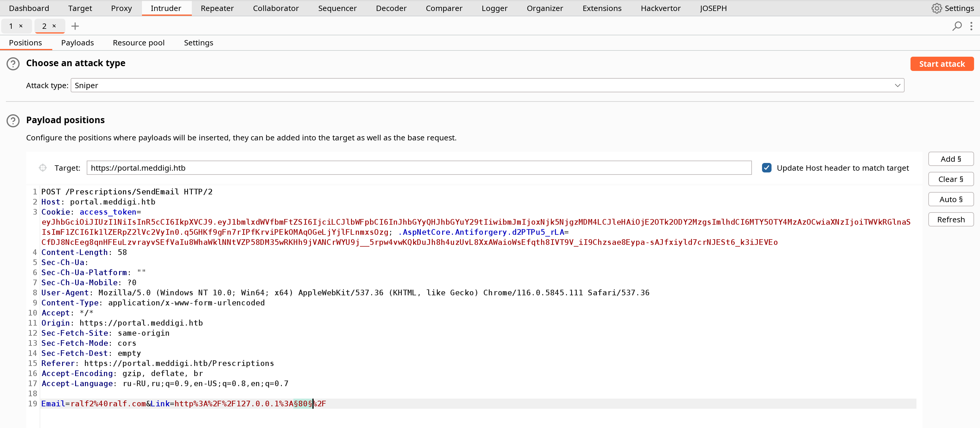Click the Sec-Ch-Ua-Mobile header line
Image resolution: width=980 pixels, height=428 pixels.
88,283
